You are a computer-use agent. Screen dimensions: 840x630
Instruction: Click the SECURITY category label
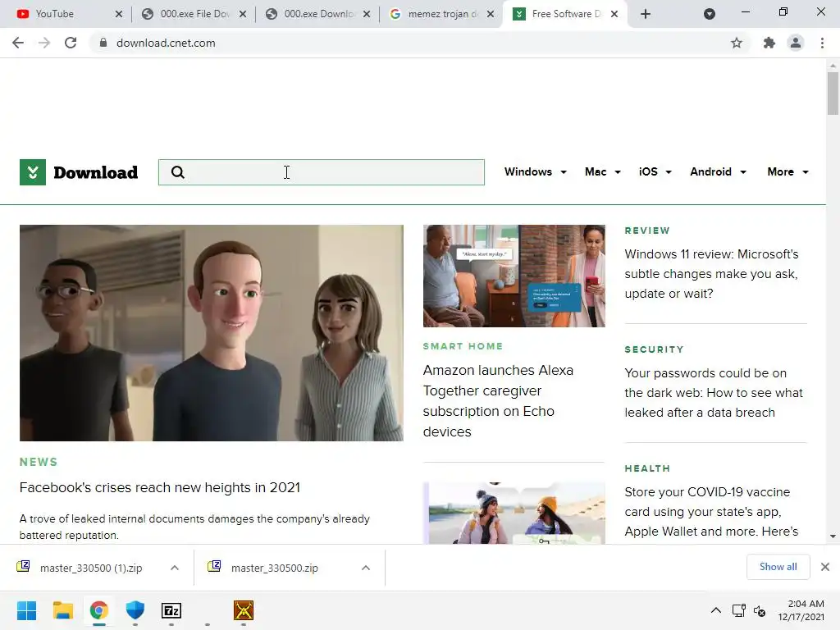[654, 349]
